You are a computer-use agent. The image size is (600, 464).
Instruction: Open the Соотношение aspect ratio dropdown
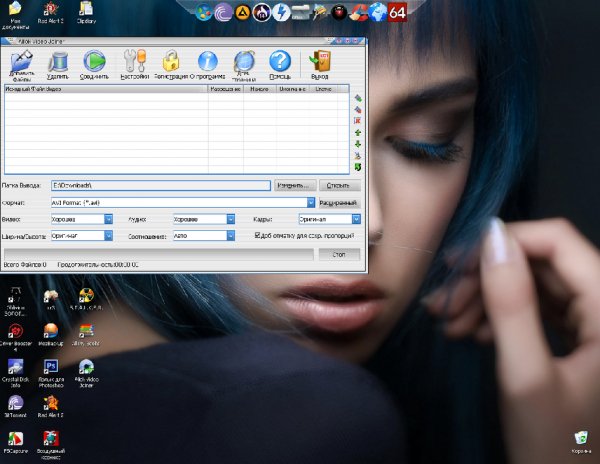[231, 236]
